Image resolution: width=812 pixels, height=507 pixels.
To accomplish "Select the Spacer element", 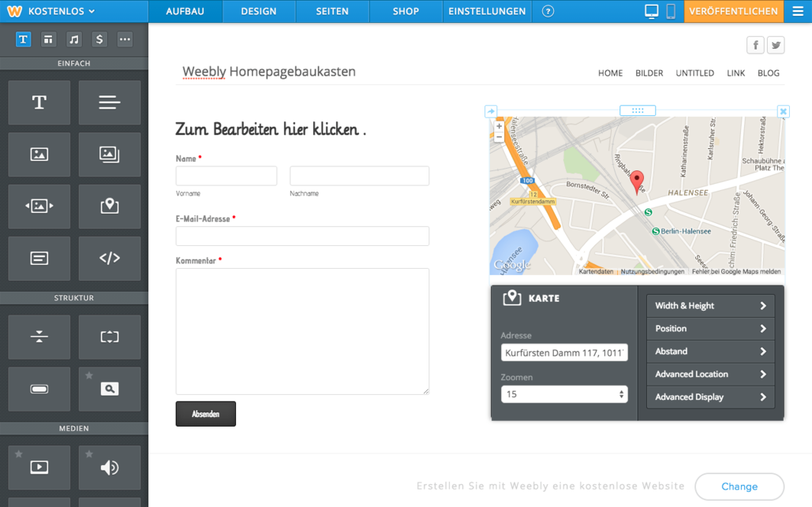I will 110,337.
